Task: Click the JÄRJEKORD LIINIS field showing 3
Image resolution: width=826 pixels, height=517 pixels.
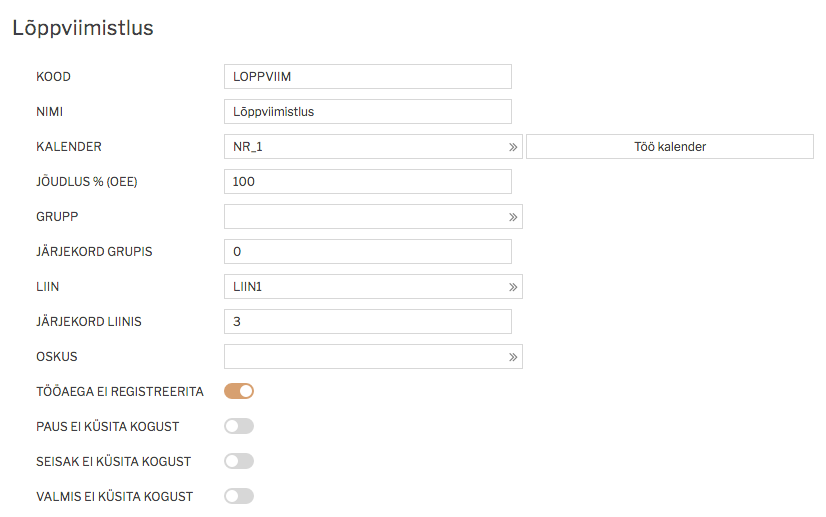Action: click(368, 321)
